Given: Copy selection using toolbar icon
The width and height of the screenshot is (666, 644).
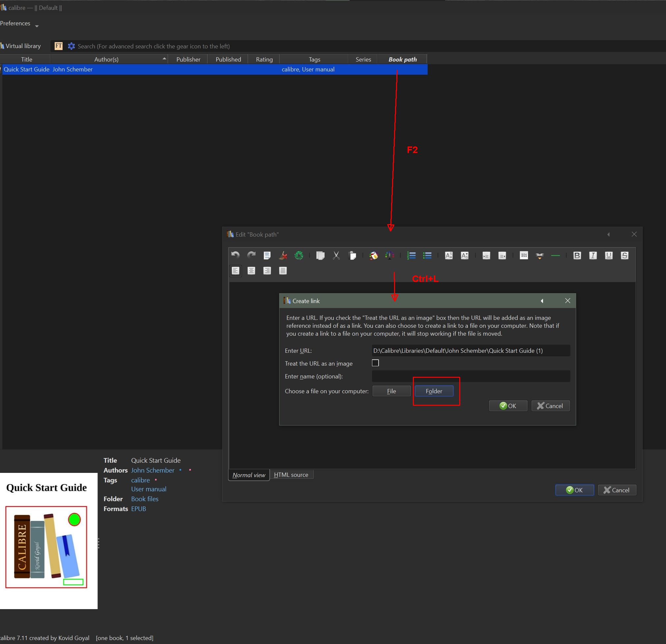Looking at the screenshot, I should 320,255.
